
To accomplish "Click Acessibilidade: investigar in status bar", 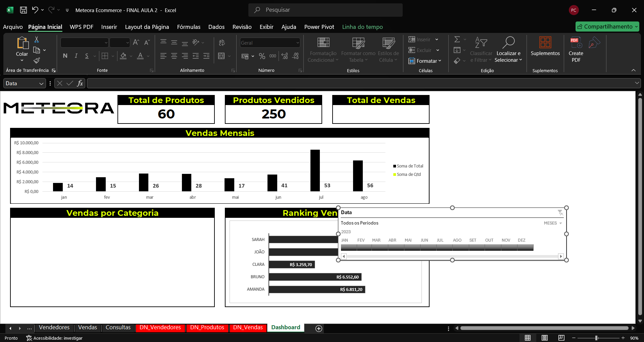I will click(x=54, y=338).
